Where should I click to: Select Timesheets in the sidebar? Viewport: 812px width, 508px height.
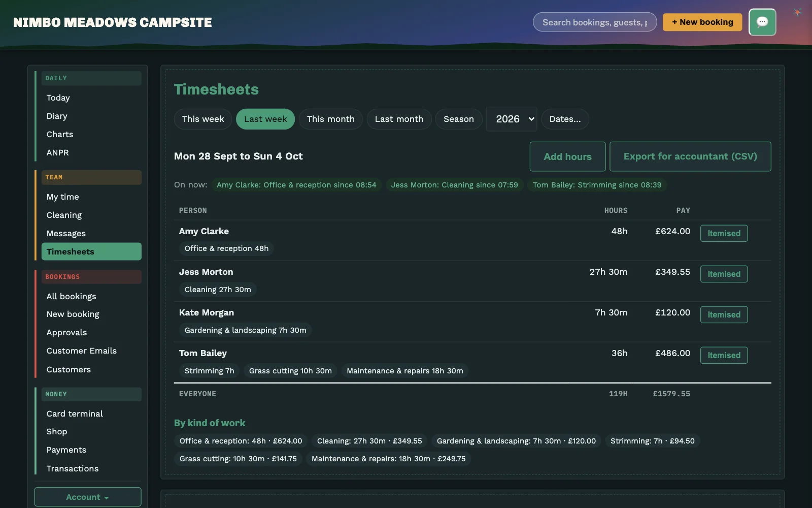pyautogui.click(x=91, y=251)
